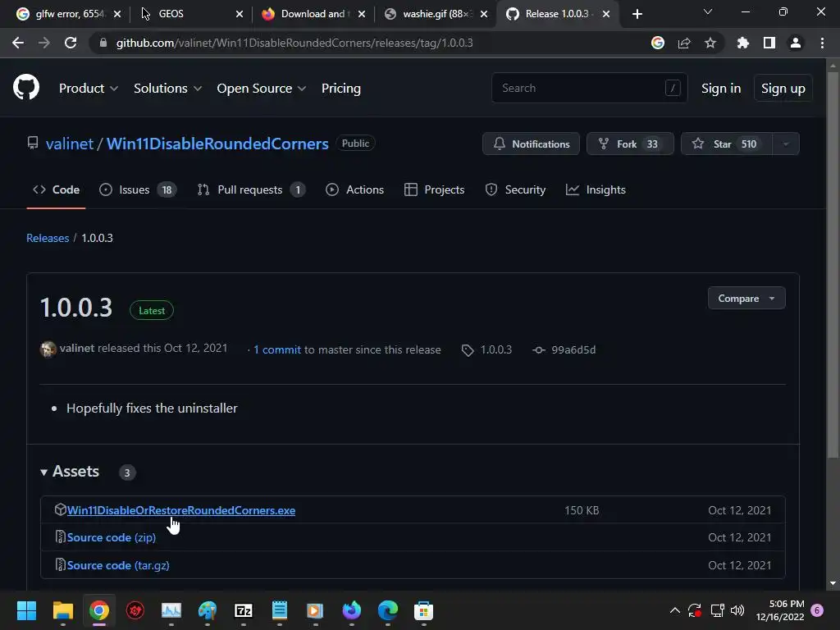The width and height of the screenshot is (840, 630).
Task: Open Microsoft Store from taskbar
Action: (424, 610)
